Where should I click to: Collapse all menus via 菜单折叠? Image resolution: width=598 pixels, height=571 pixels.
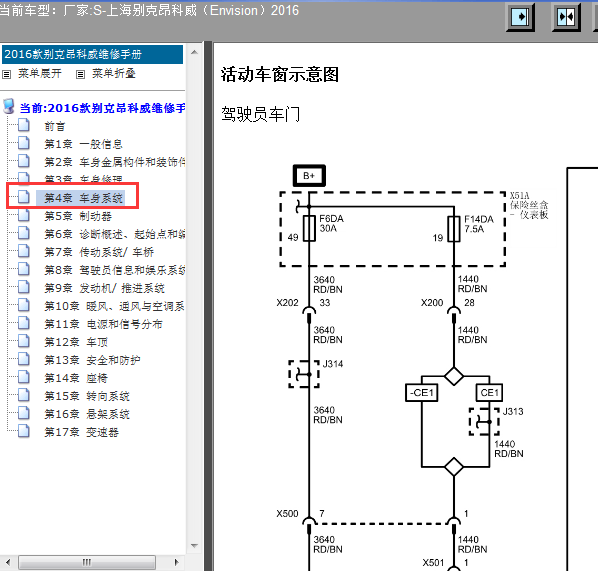coord(114,73)
